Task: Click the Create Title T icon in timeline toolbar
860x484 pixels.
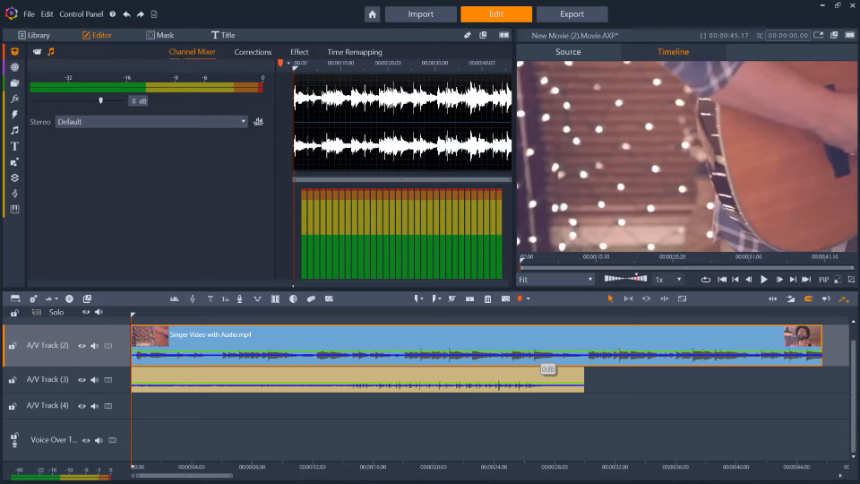Action: pos(210,299)
